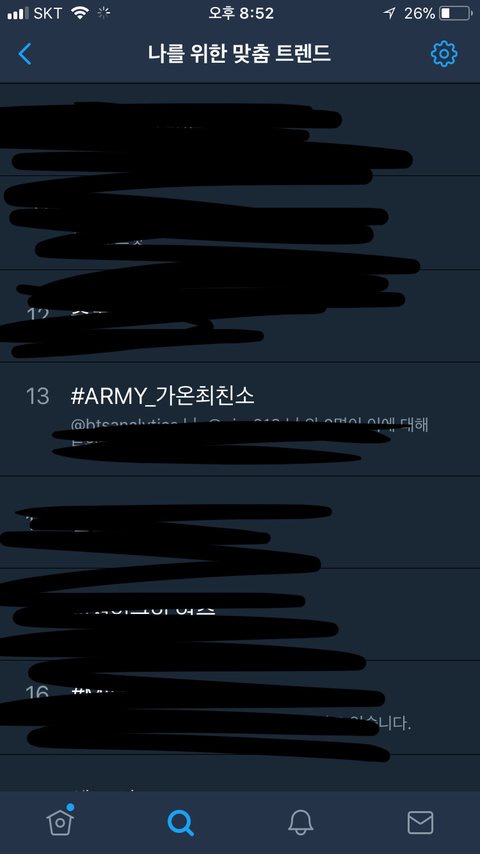The width and height of the screenshot is (480, 854).
Task: Go back using the blue chevron arrow
Action: tap(25, 54)
